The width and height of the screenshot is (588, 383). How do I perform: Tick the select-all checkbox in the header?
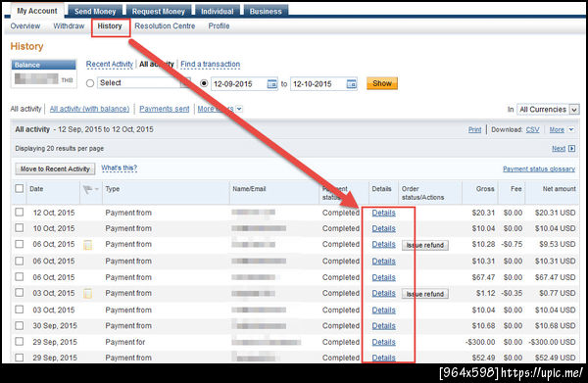pos(20,188)
